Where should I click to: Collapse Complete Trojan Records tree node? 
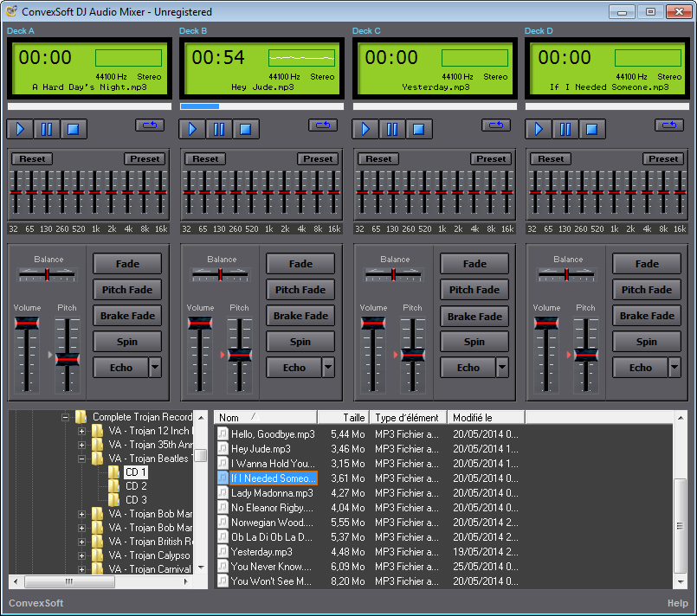point(65,417)
